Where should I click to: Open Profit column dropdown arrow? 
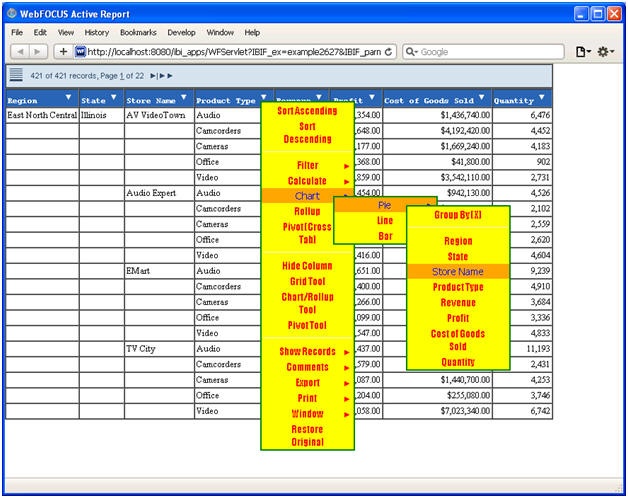(372, 97)
